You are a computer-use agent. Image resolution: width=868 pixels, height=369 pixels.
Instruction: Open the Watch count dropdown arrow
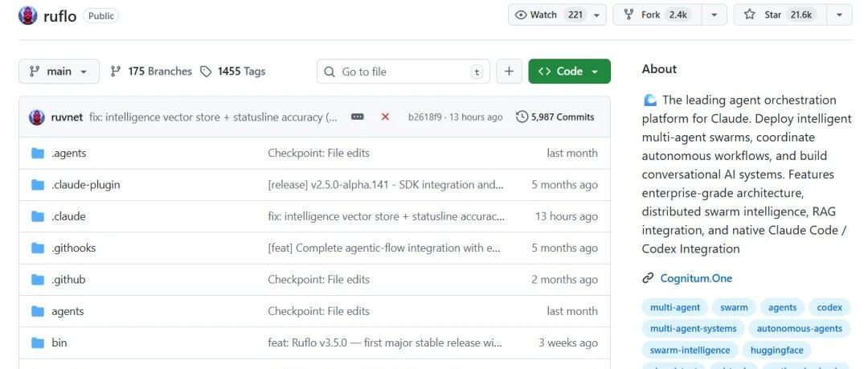(596, 15)
